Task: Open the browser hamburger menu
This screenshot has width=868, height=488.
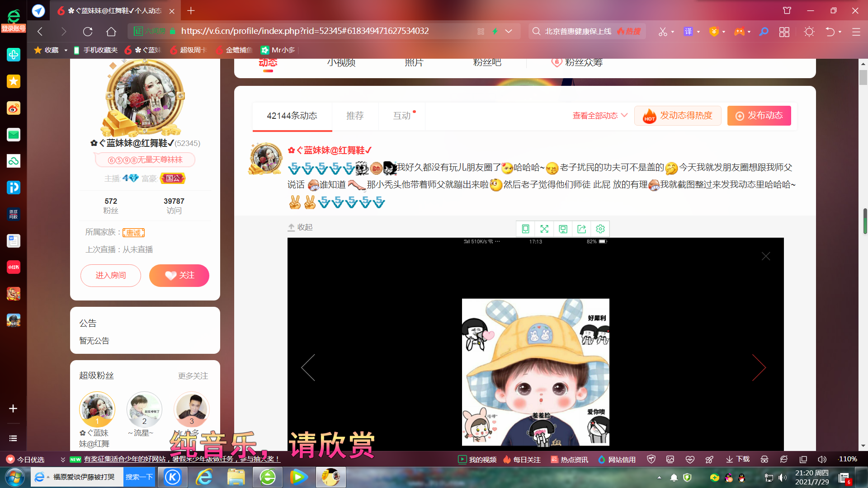Action: coord(856,32)
